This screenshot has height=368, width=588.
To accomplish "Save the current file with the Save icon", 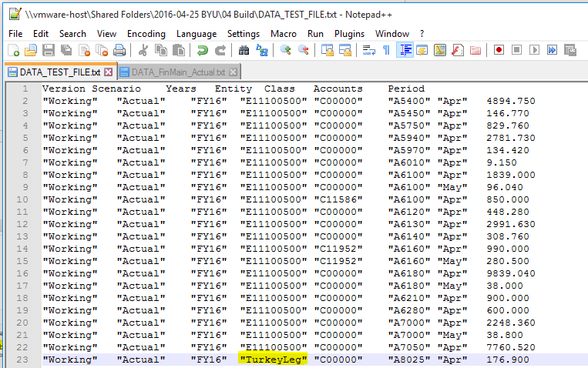I will [49, 50].
